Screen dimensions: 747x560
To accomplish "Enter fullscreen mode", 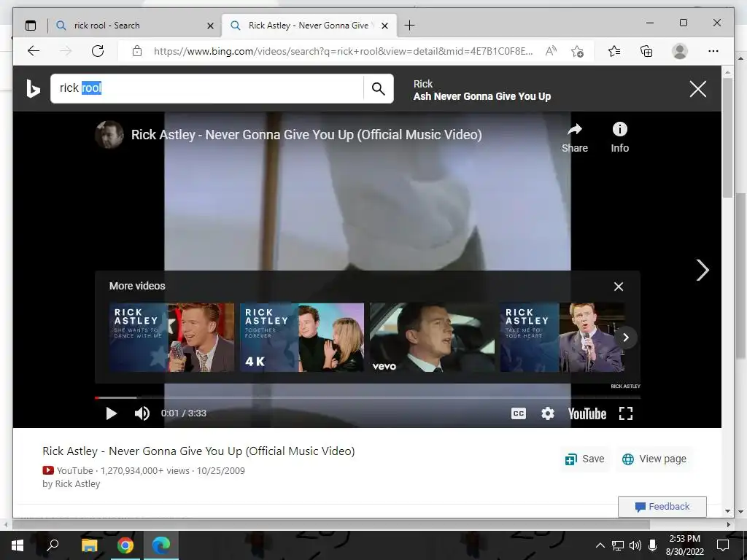I will (x=625, y=413).
